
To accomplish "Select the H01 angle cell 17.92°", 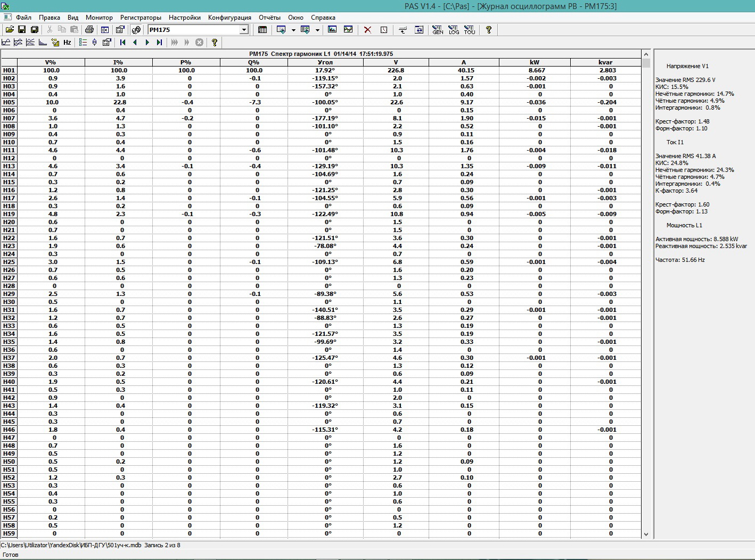I will click(325, 70).
